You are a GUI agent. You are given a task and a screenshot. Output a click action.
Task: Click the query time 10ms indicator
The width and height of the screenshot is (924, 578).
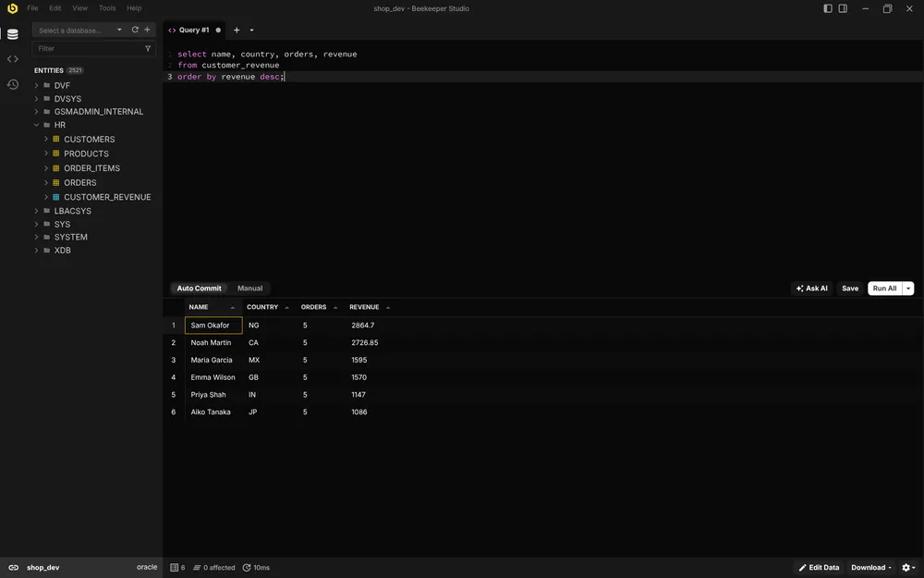[256, 568]
